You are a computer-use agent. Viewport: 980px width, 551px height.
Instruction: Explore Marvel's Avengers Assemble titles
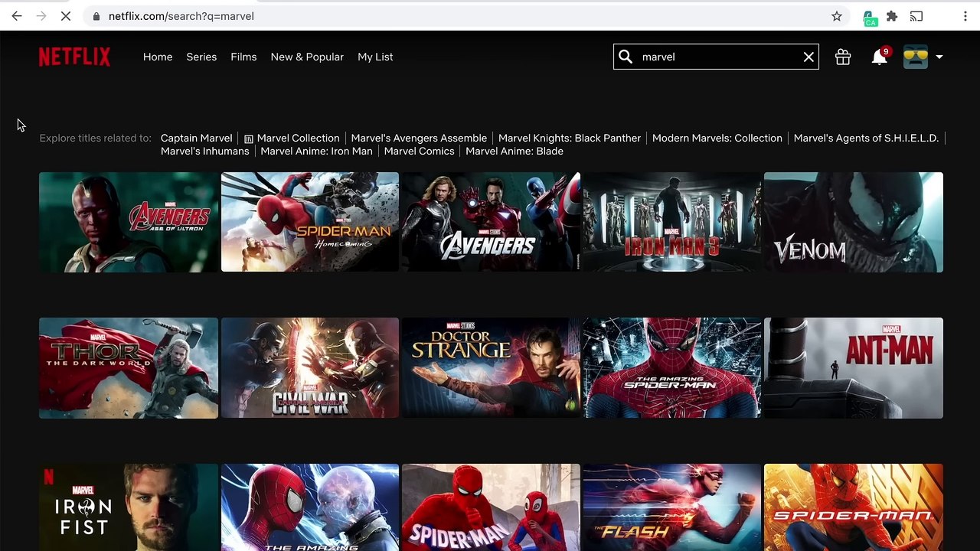click(x=419, y=138)
